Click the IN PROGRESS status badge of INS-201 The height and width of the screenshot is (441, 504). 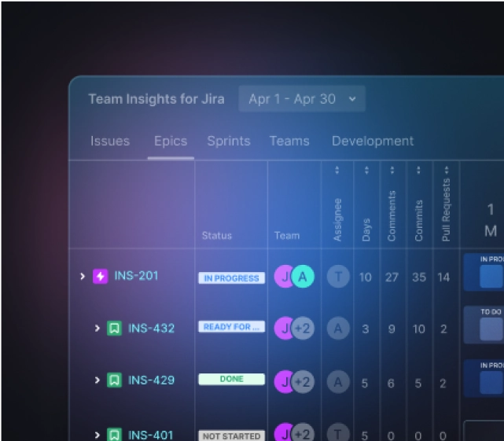click(x=232, y=278)
